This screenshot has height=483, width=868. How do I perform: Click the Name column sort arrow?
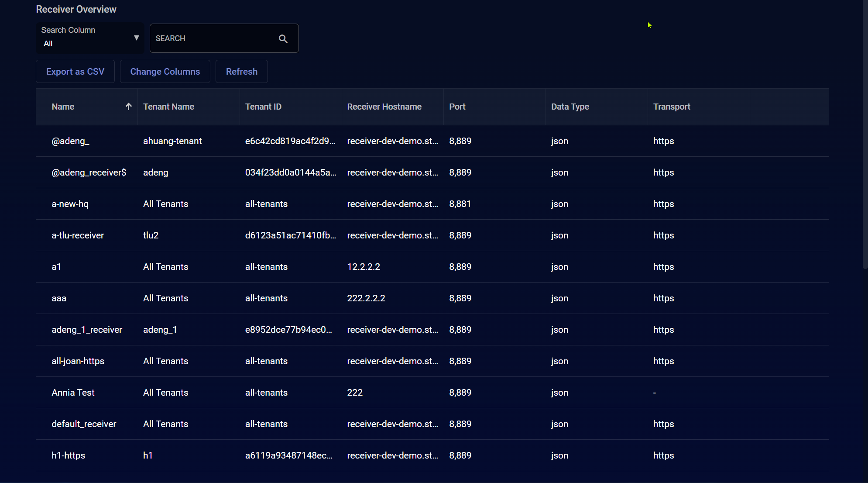(128, 107)
